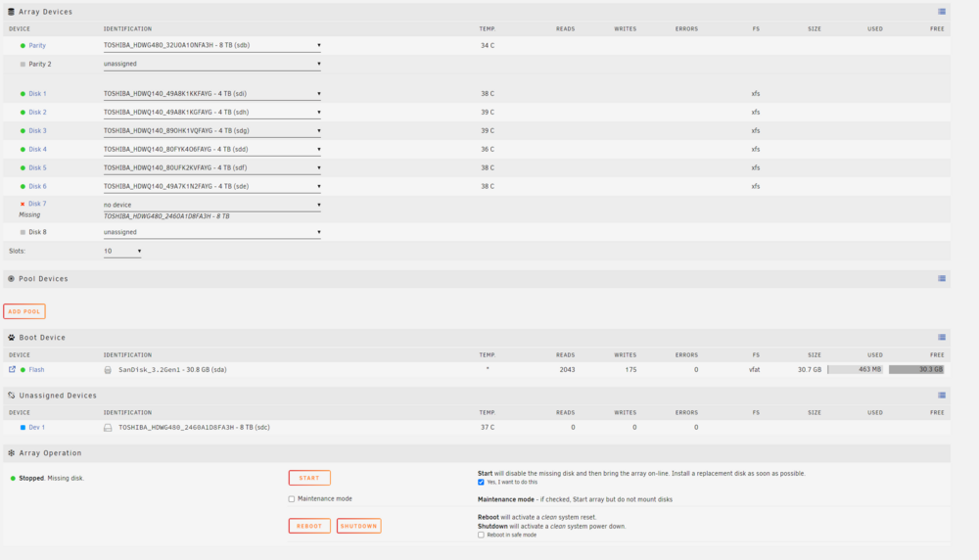Open the Disk 3 device dropdown

212,131
